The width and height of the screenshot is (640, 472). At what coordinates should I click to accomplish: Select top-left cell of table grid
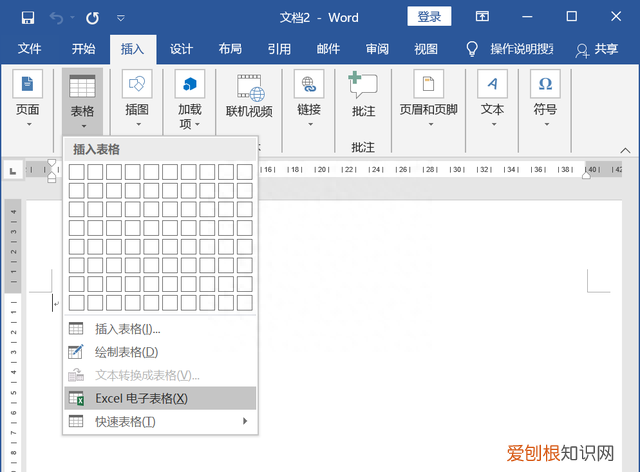click(x=76, y=172)
